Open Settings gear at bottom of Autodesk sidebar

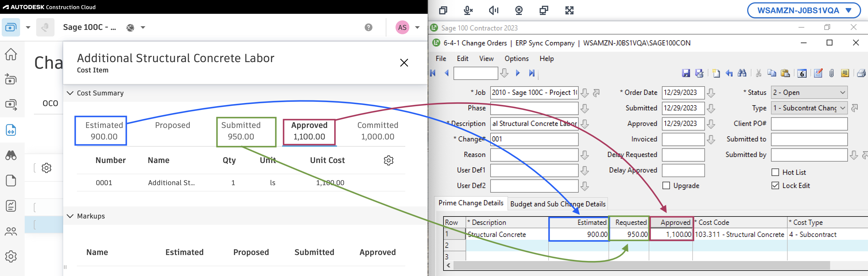pyautogui.click(x=11, y=256)
